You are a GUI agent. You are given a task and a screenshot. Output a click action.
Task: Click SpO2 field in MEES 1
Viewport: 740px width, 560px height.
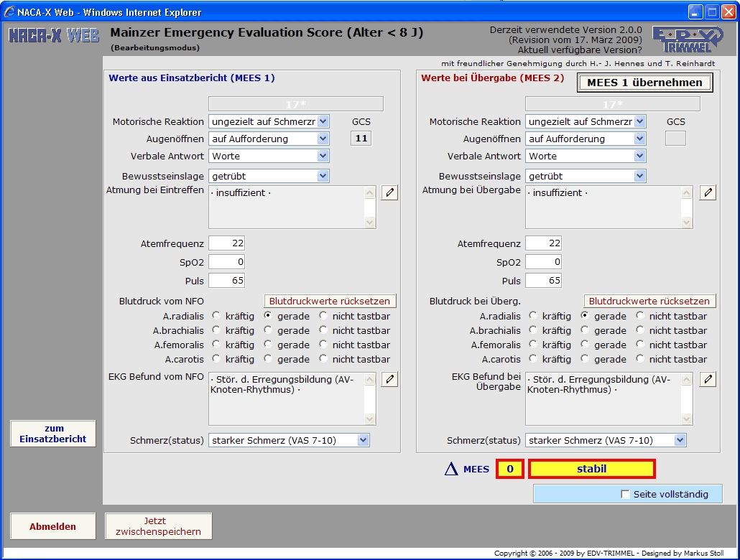226,262
